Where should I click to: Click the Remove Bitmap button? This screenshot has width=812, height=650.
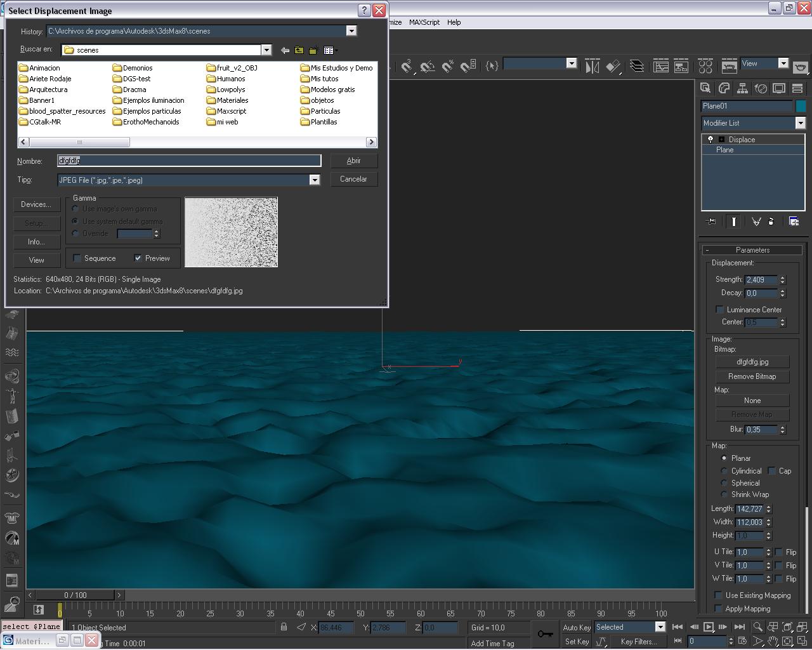(x=752, y=376)
